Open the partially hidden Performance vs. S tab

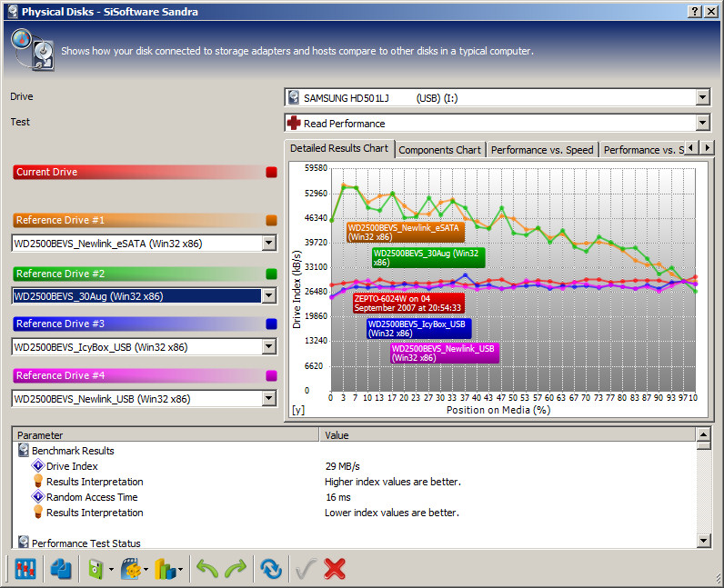click(642, 150)
